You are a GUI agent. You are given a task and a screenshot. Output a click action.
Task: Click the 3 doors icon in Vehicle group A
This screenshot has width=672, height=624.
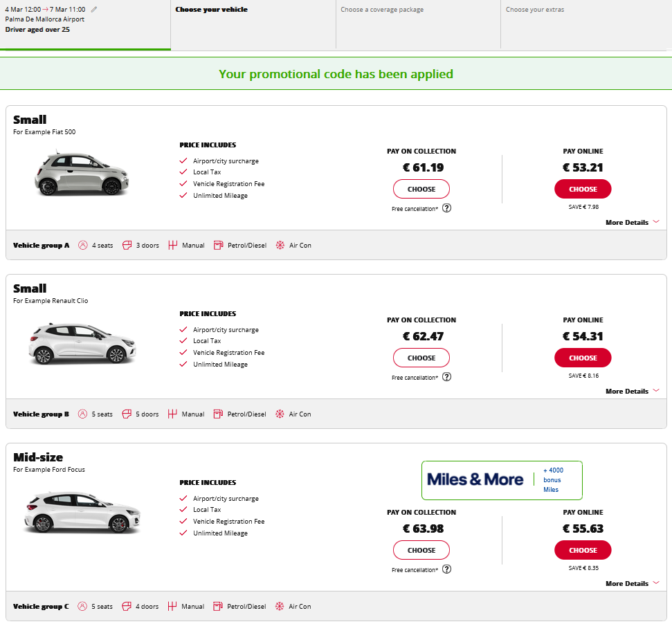pyautogui.click(x=127, y=245)
